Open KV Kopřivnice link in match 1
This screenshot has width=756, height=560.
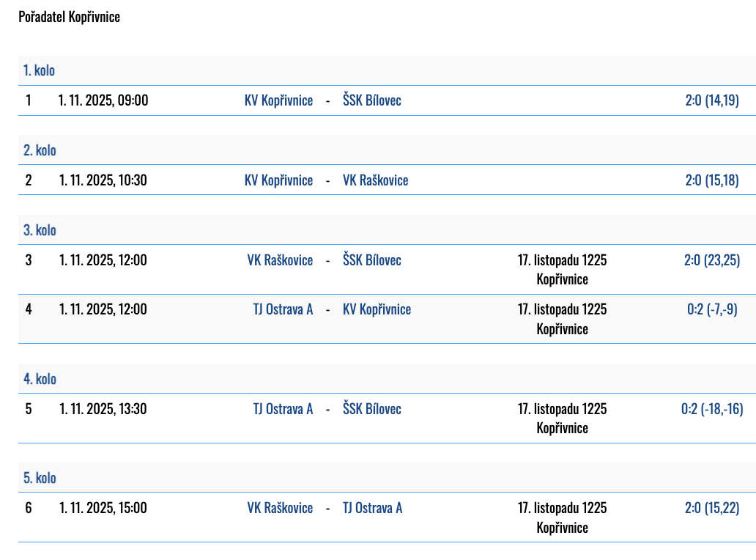coord(278,100)
